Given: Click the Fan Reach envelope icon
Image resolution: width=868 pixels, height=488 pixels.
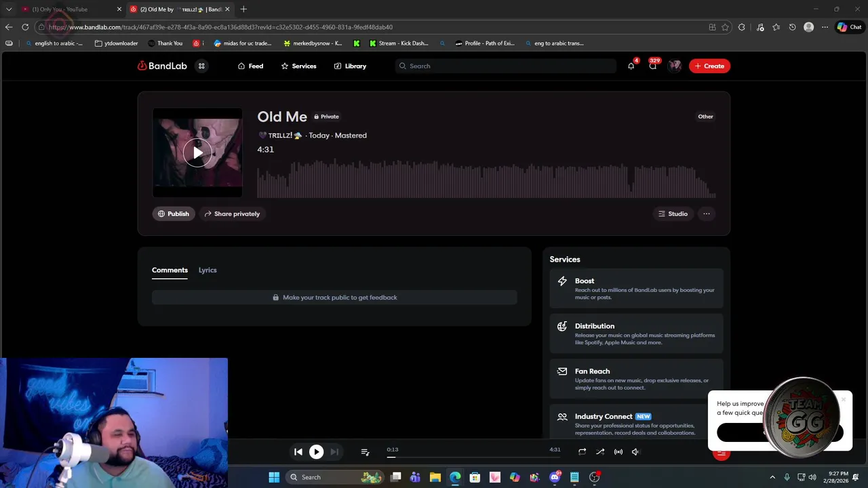Looking at the screenshot, I should [x=562, y=371].
